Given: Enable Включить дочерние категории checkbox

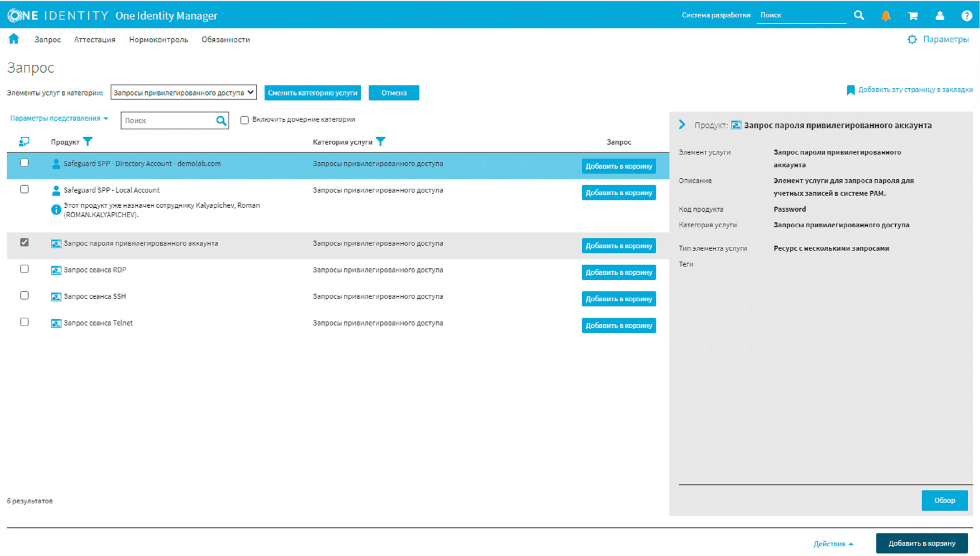Looking at the screenshot, I should pos(245,120).
